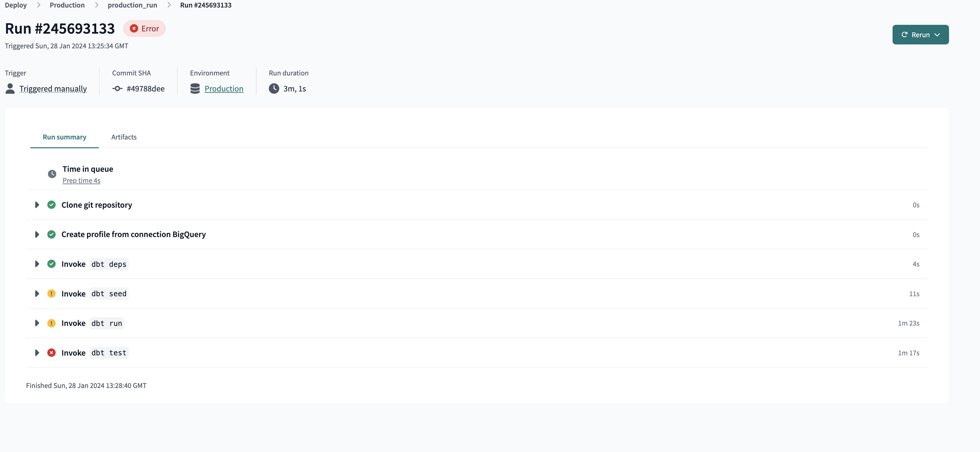Open the Production environment link
Screen dimensions: 980x452
click(x=224, y=89)
